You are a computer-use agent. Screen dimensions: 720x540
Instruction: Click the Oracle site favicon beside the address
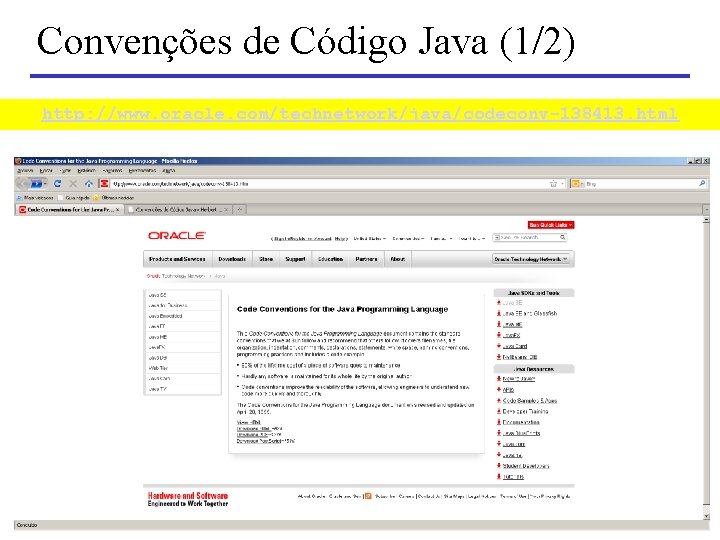pyautogui.click(x=105, y=184)
